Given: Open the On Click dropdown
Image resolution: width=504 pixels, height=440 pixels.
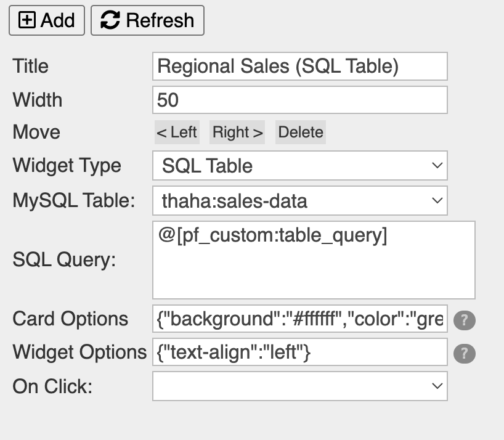Looking at the screenshot, I should tap(299, 386).
